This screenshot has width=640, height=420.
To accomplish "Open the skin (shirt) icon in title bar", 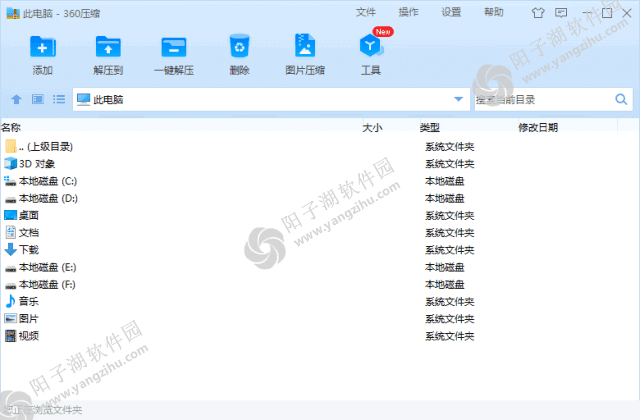I will 538,13.
